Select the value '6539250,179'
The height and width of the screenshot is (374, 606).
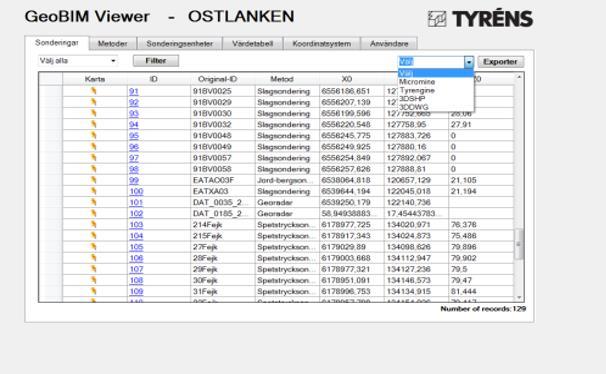(346, 202)
